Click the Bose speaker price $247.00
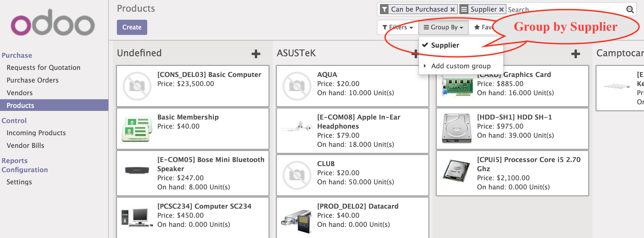The height and width of the screenshot is (238, 644). (x=180, y=178)
